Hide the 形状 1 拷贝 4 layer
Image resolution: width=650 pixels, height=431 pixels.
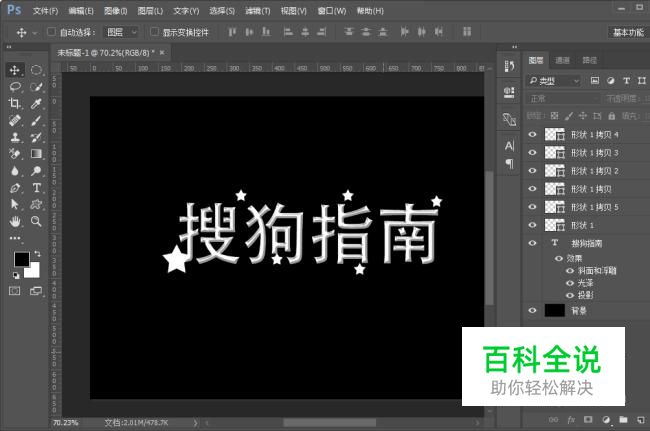click(x=532, y=134)
